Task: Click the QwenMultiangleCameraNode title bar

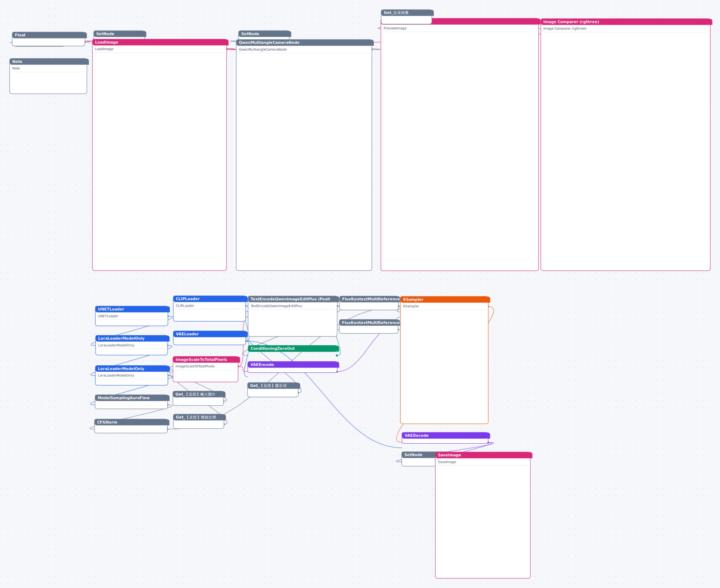Action: pos(305,42)
